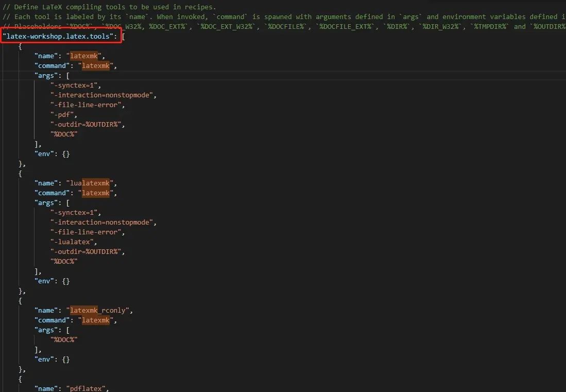Click the highlighted "%DOC%" placeholder
Image resolution: width=566 pixels, height=392 pixels.
point(63,134)
